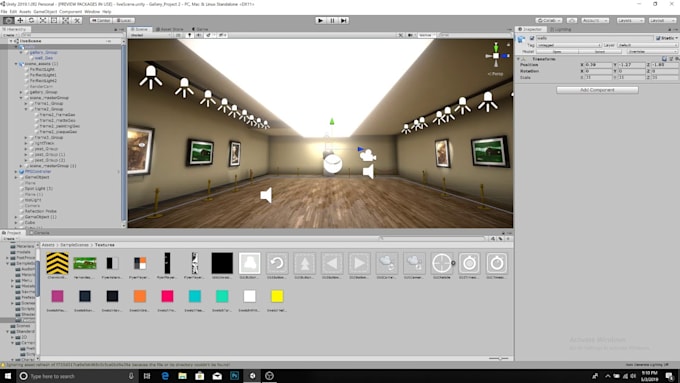Image resolution: width=680 pixels, height=383 pixels.
Task: Switch to the Game tab
Action: click(x=200, y=29)
